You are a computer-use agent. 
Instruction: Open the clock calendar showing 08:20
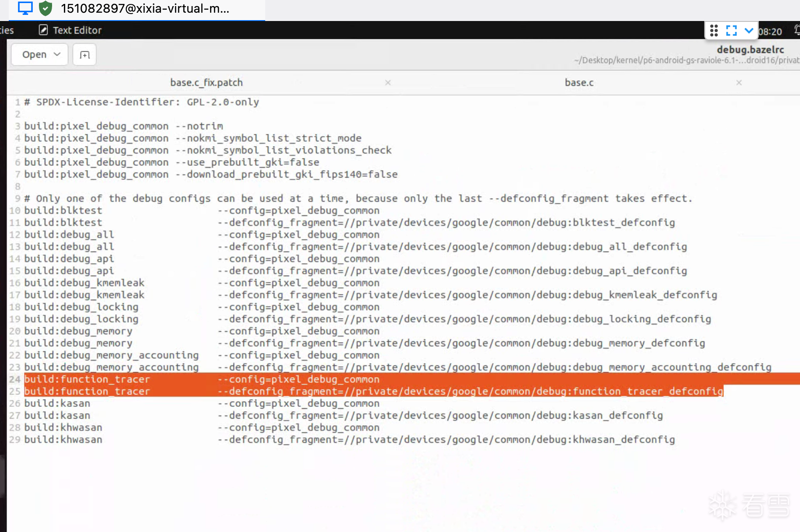tap(770, 31)
